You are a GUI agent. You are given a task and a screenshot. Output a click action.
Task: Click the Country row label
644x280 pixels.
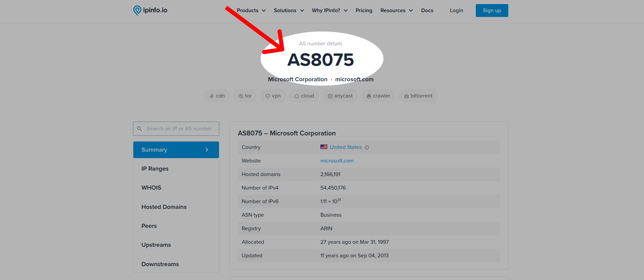pos(251,147)
